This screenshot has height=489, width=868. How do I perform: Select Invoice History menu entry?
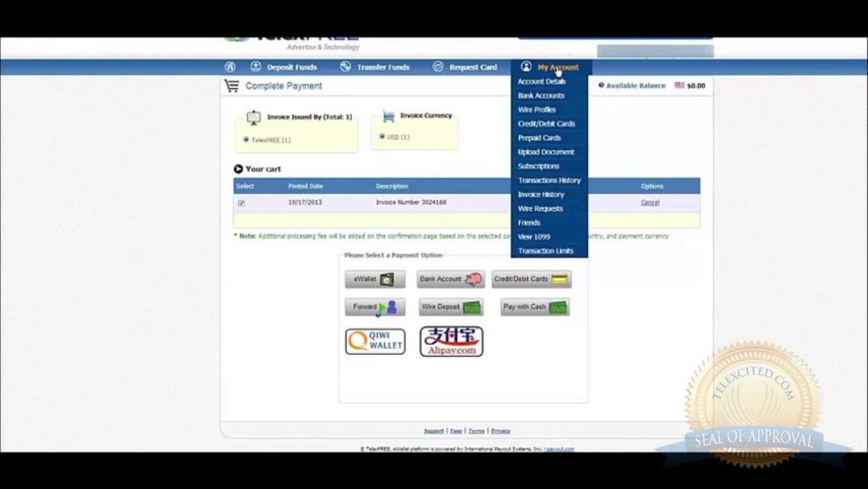point(541,195)
